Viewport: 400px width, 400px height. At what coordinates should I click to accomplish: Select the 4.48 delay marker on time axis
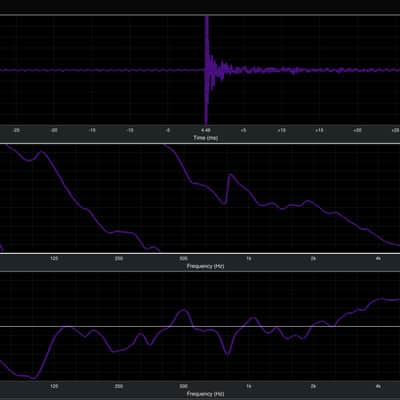[206, 130]
